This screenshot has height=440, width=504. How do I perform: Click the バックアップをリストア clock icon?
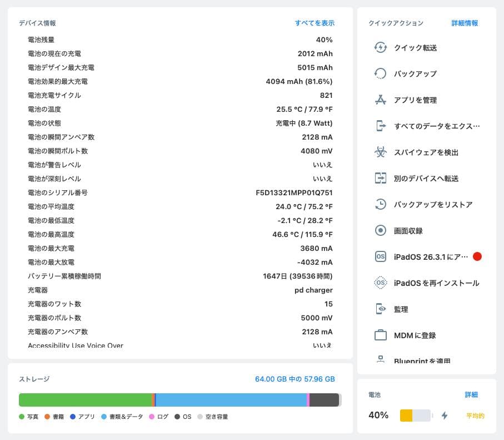click(380, 204)
